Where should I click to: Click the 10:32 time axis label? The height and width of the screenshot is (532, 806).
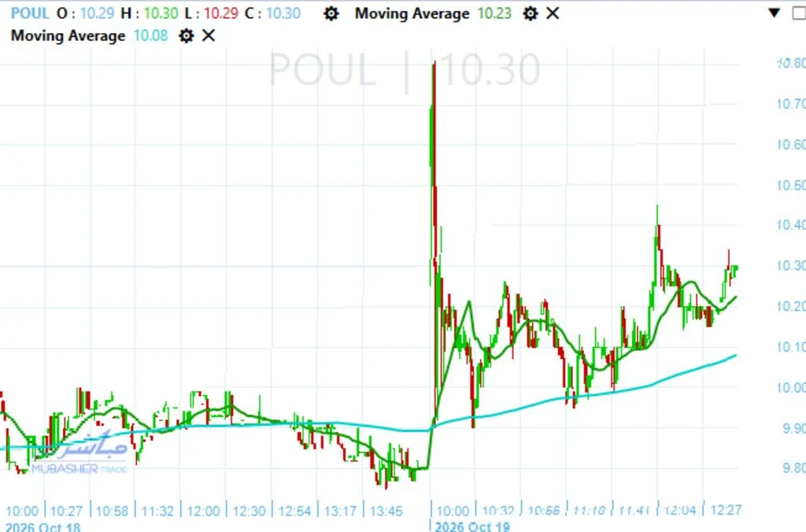coord(498,512)
